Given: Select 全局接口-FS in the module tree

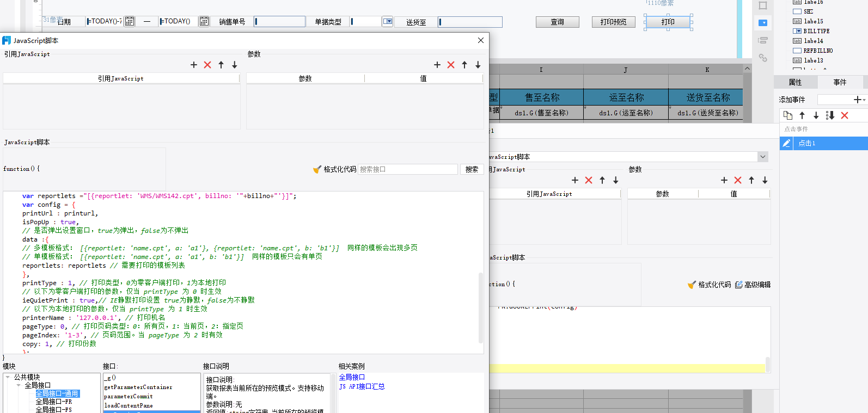Looking at the screenshot, I should tap(53, 409).
